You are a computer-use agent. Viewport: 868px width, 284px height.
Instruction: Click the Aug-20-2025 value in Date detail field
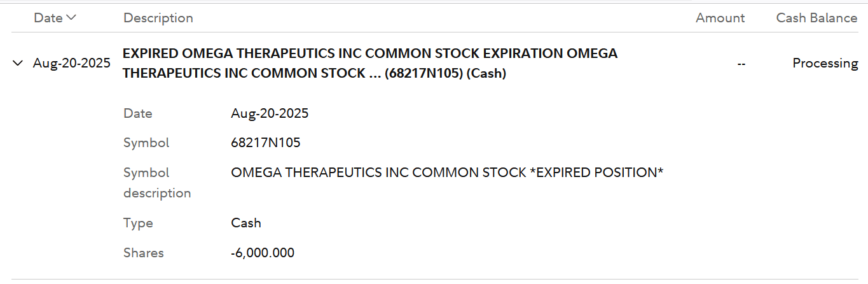270,113
